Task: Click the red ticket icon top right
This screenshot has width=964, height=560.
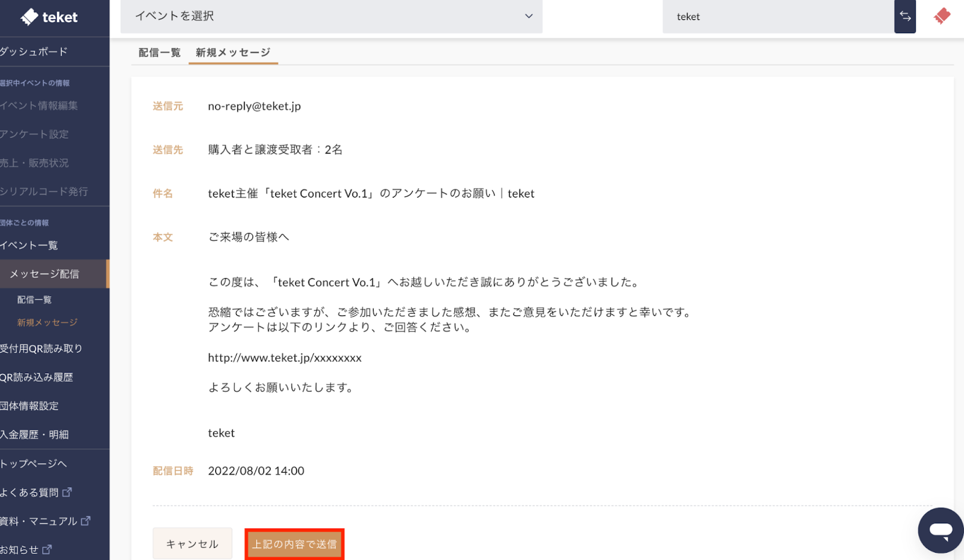Action: point(942,16)
